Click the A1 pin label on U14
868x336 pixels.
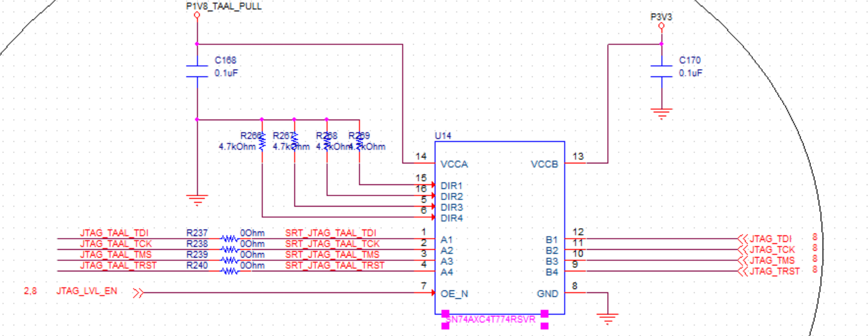[x=447, y=240]
